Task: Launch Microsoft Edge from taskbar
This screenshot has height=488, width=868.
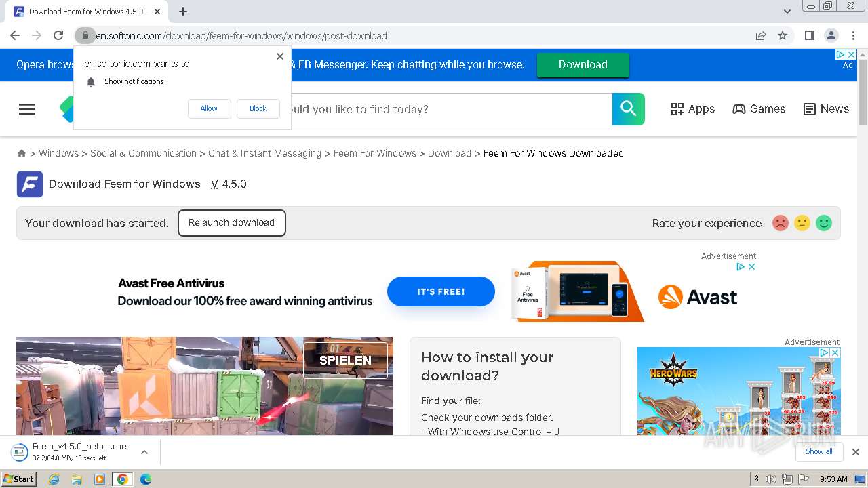Action: click(146, 479)
